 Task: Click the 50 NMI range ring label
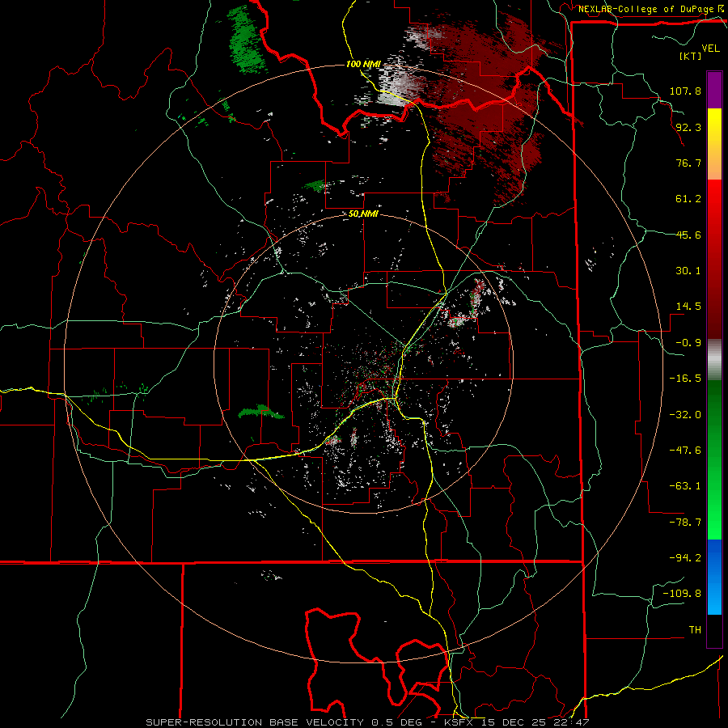pyautogui.click(x=363, y=214)
